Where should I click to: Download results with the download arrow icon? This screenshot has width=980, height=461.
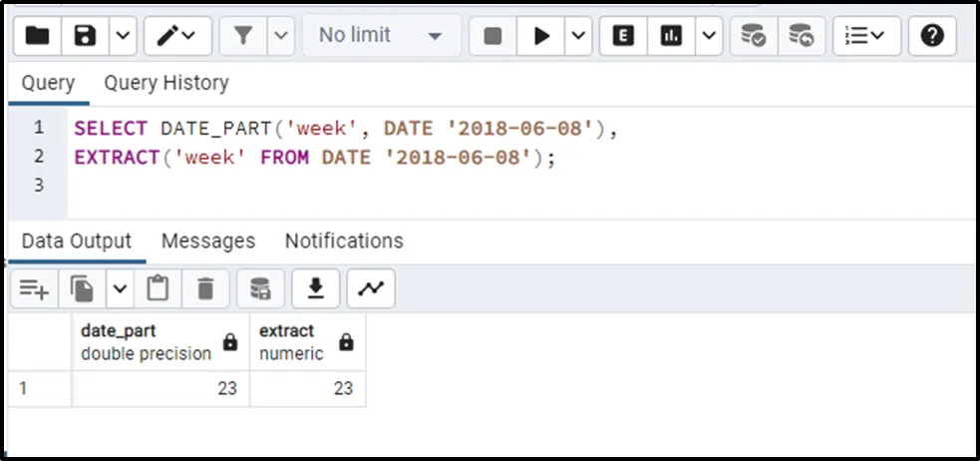(316, 288)
